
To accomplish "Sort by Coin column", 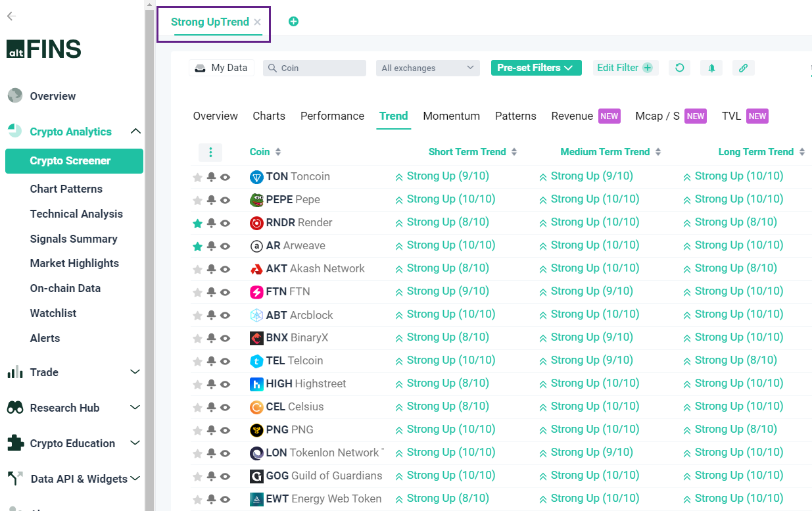I will [266, 152].
